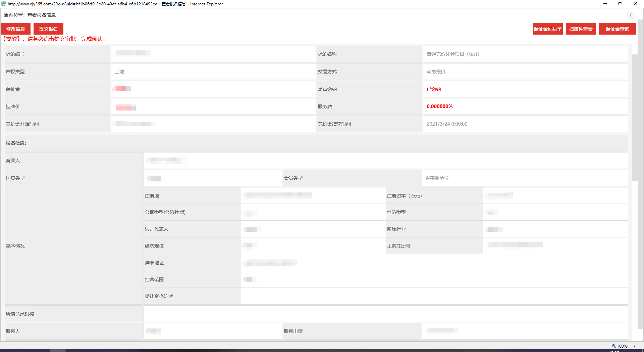Select end time 2021/3/24 0:00:00

[x=447, y=124]
